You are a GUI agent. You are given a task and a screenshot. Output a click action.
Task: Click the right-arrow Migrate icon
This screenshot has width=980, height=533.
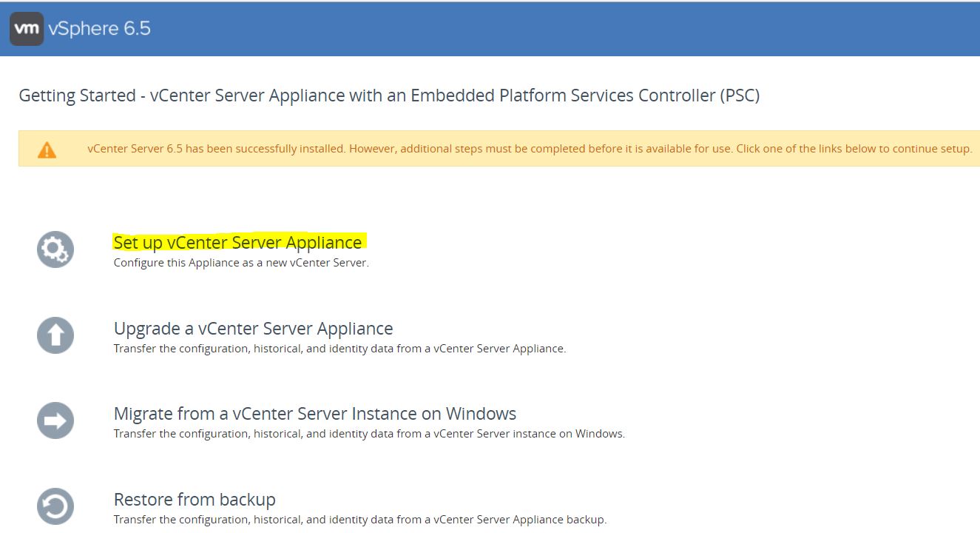[55, 421]
